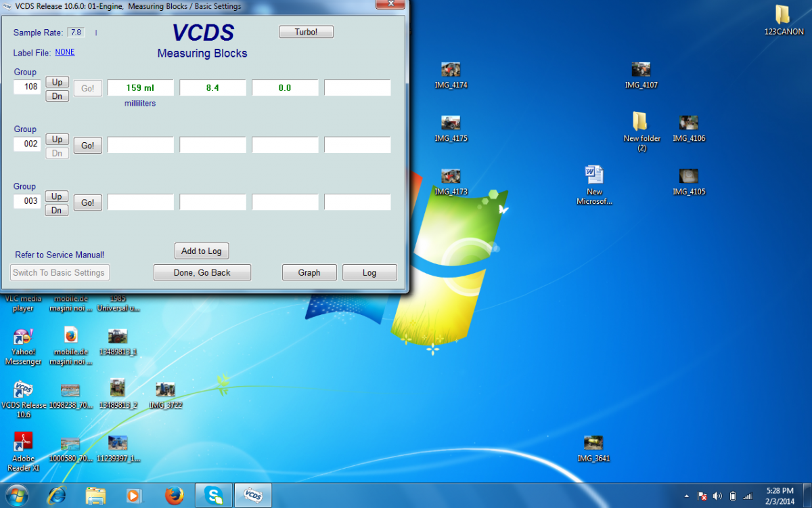Click Dn for Group 108
The image size is (812, 508).
coord(57,96)
